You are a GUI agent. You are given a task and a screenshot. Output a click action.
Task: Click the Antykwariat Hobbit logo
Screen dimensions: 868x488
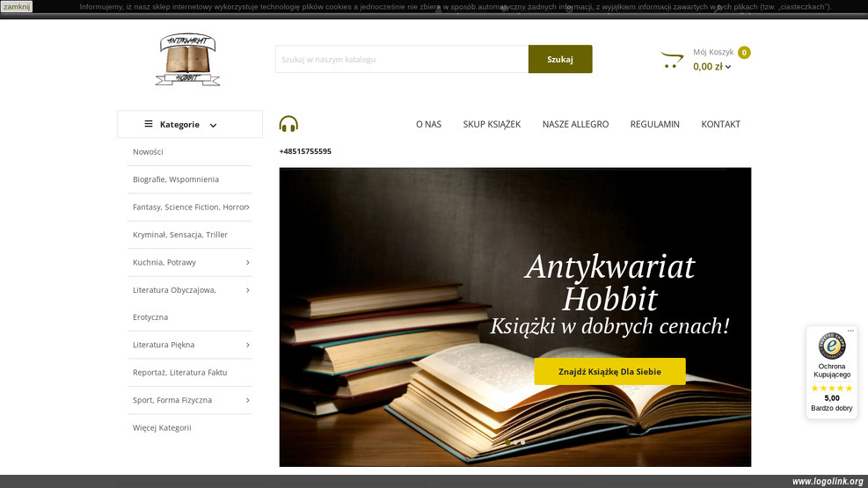point(187,59)
